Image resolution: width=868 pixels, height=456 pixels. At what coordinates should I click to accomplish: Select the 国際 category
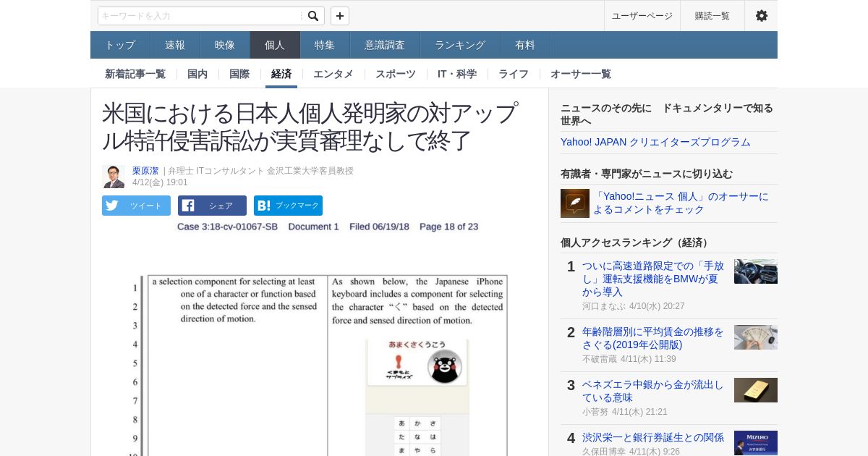coord(239,74)
